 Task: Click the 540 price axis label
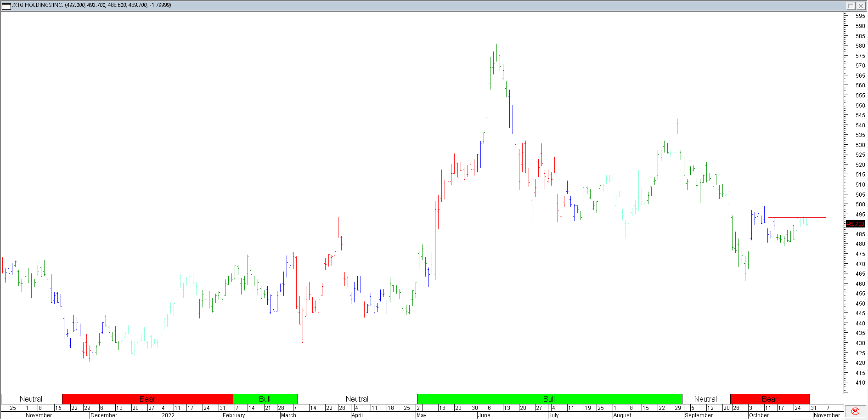pos(860,125)
